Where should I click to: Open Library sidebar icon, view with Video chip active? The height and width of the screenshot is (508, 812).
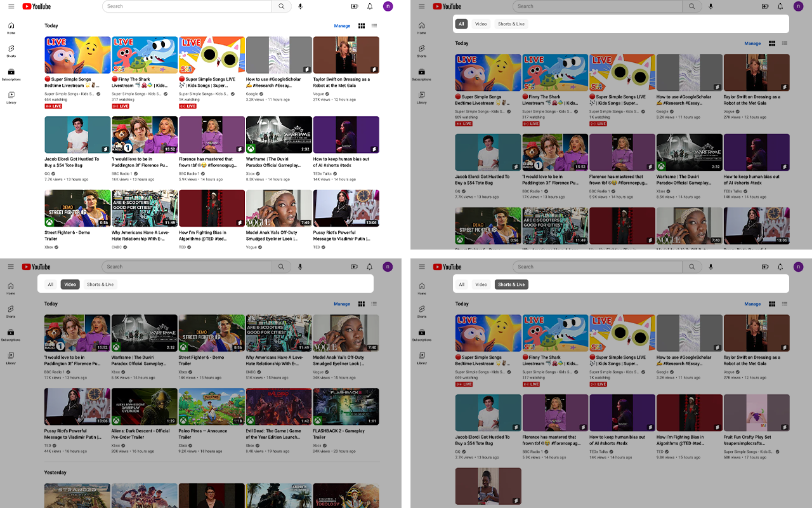click(x=11, y=358)
